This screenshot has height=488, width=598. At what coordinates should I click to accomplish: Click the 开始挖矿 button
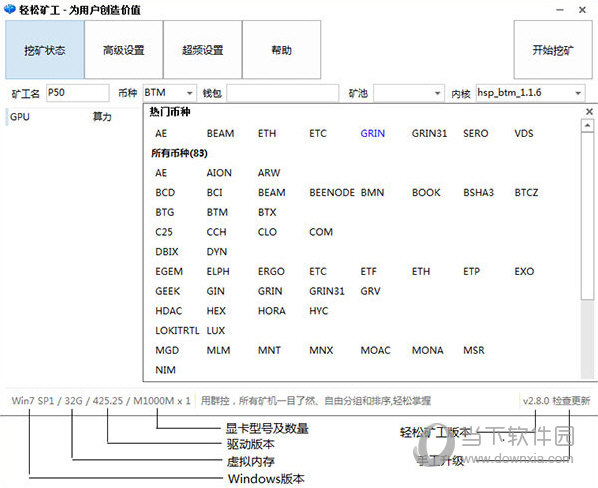coord(553,50)
